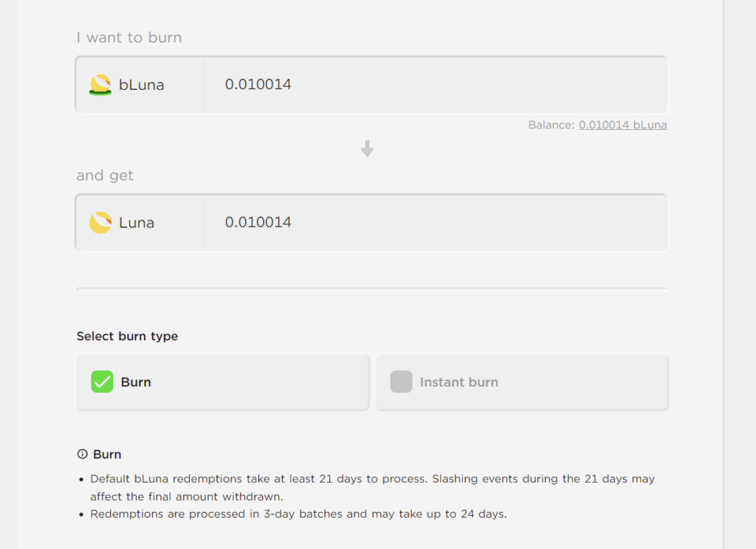
Task: Click the down arrow between the fields
Action: 367,149
